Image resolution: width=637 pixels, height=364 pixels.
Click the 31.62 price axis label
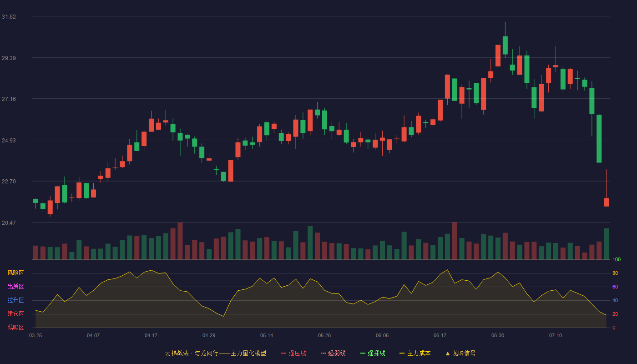pyautogui.click(x=9, y=17)
